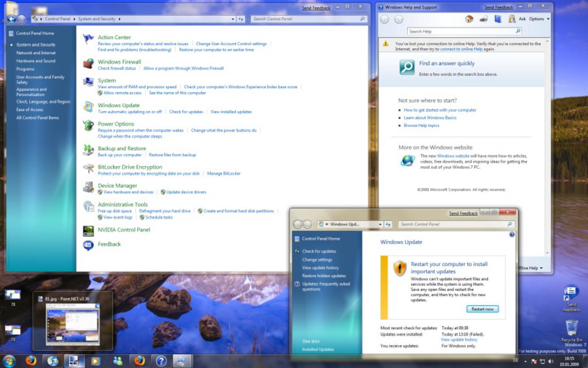
Task: Click the Help window vertical scrollbar down arrow
Action: [x=547, y=253]
